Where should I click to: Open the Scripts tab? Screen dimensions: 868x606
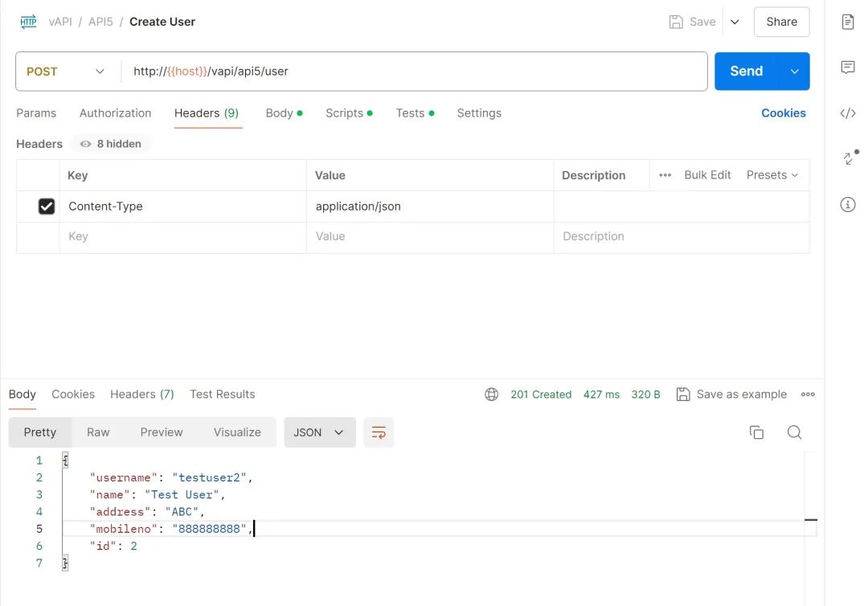(349, 113)
